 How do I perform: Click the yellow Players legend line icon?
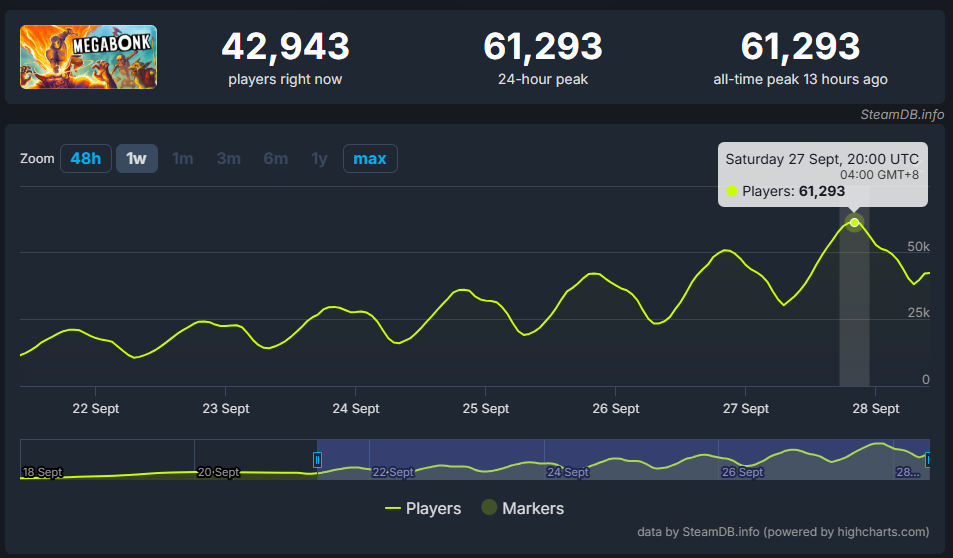(393, 508)
